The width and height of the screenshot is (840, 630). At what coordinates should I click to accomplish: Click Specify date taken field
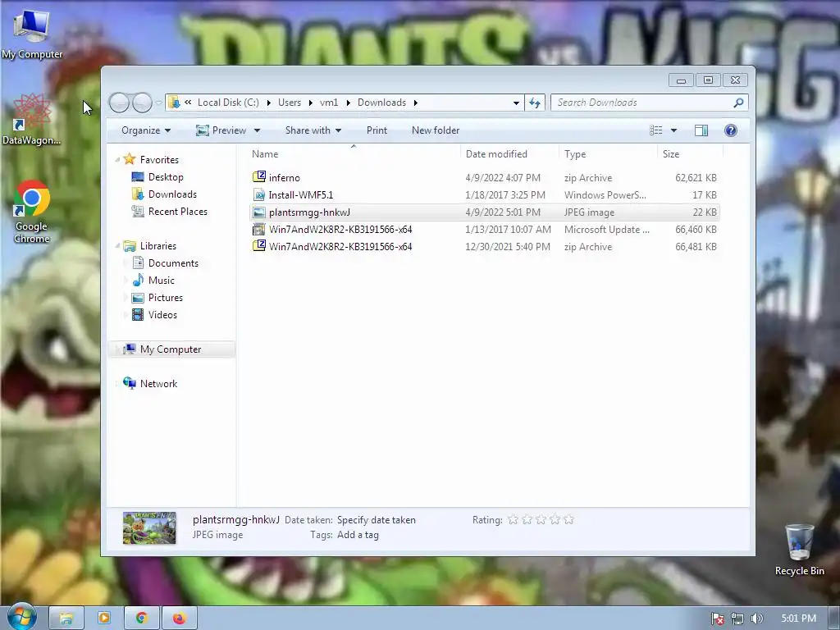[x=376, y=519]
